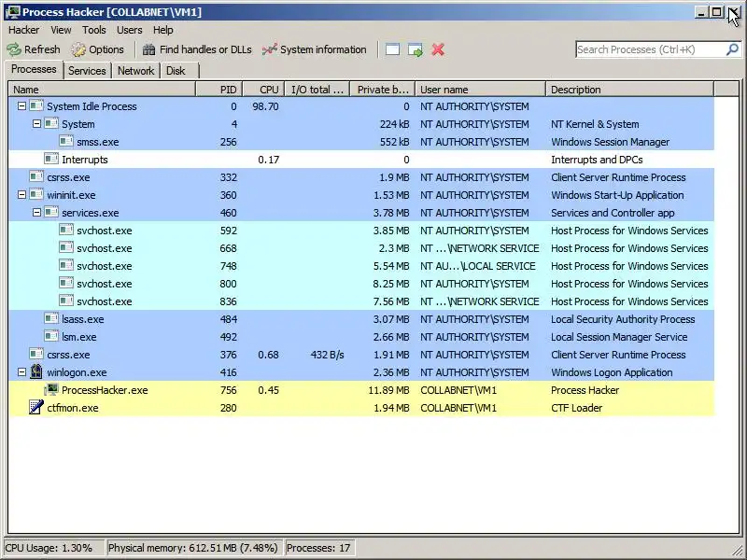Collapse the System Idle Process tree
Viewport: 747px width, 560px height.
point(21,106)
